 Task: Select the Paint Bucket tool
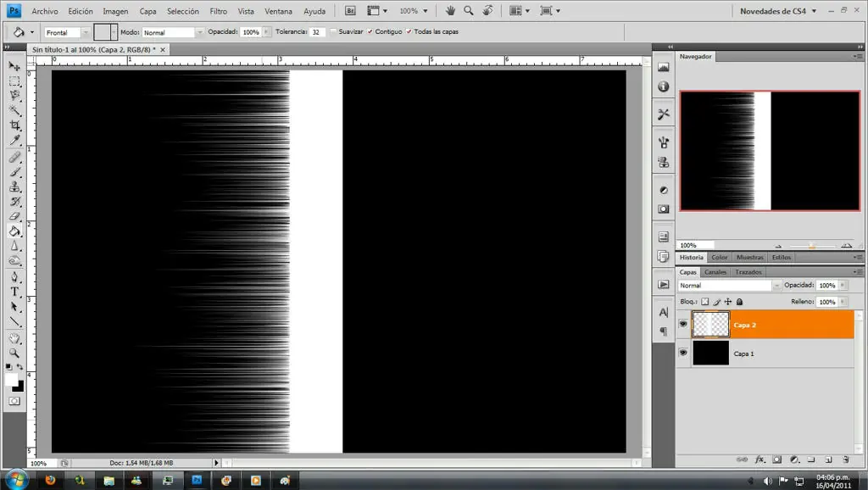click(x=14, y=231)
